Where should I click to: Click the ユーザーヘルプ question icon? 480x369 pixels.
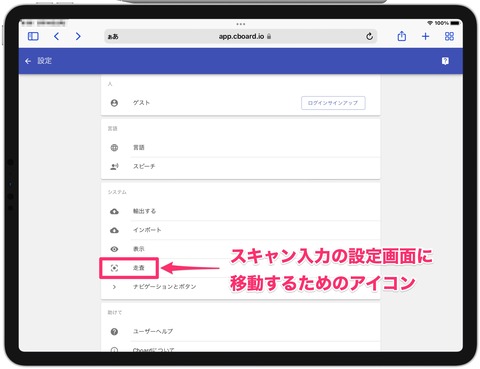[114, 332]
